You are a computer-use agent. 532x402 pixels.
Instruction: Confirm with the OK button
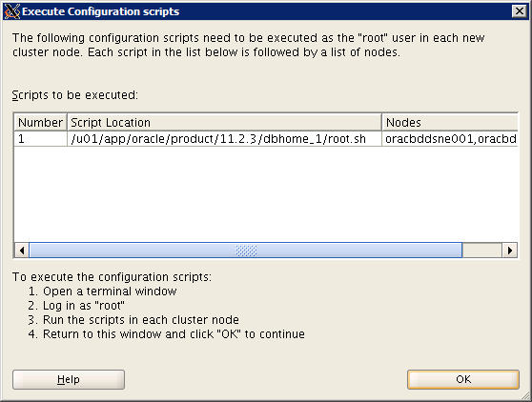463,379
